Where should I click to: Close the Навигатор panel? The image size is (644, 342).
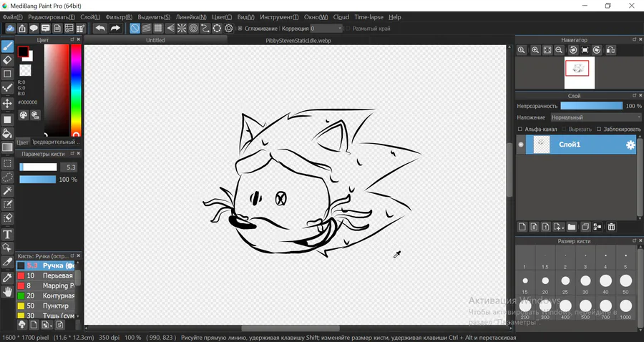point(640,39)
